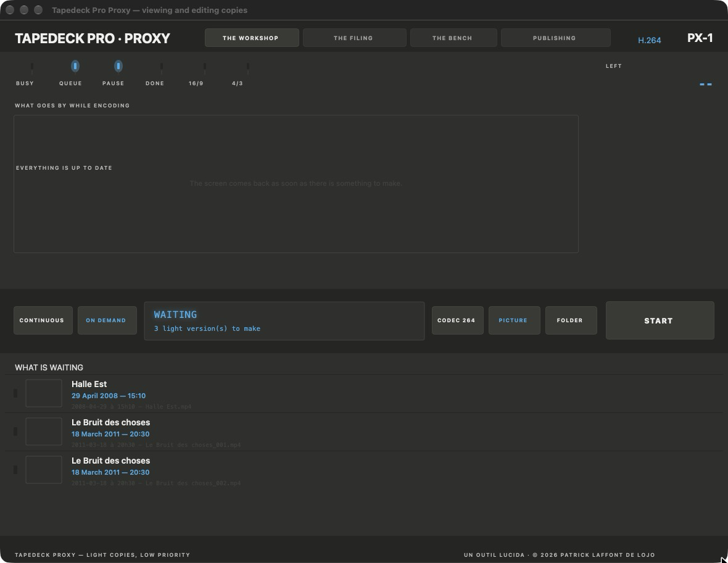Screen dimensions: 728x563
Task: Click the BUSY status indicator
Action: 31,67
